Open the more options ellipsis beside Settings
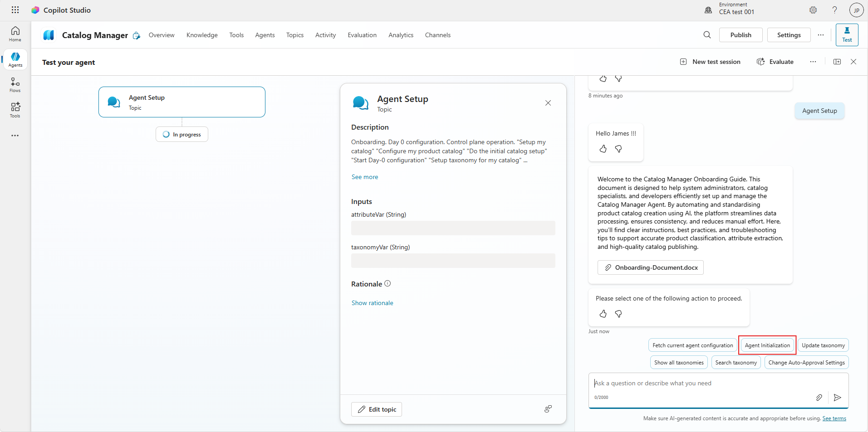The image size is (868, 432). coord(821,35)
